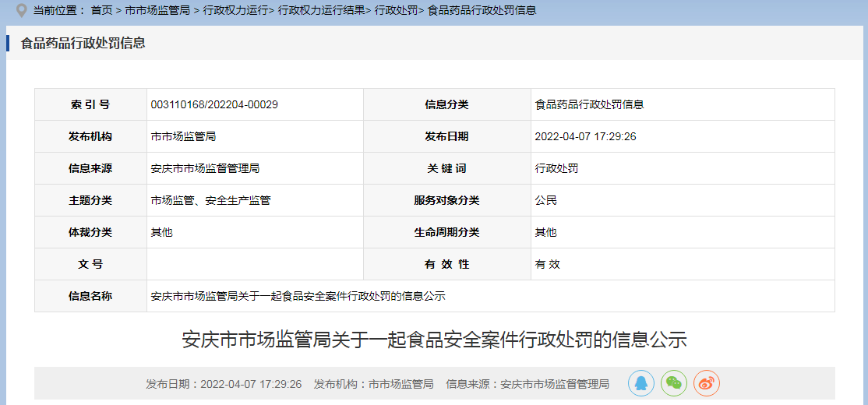Click the 文号 label cell

tap(91, 265)
